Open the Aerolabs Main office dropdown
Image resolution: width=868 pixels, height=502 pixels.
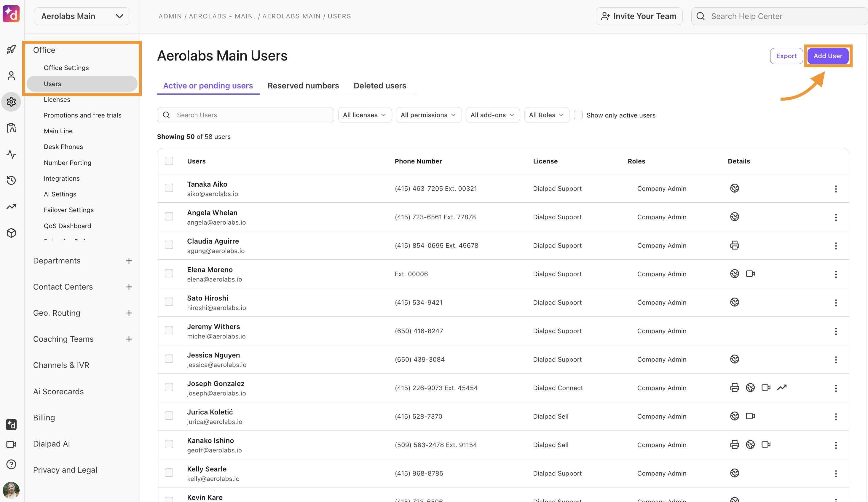coord(82,16)
